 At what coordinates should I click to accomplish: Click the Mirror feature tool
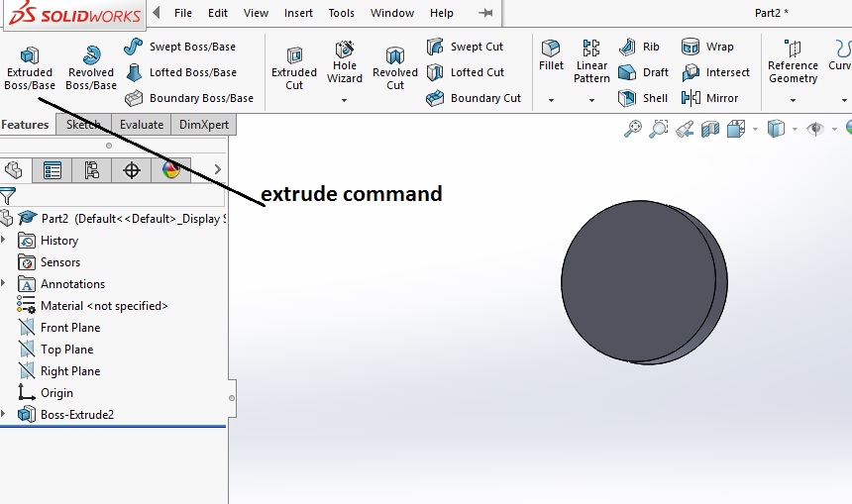[x=709, y=98]
